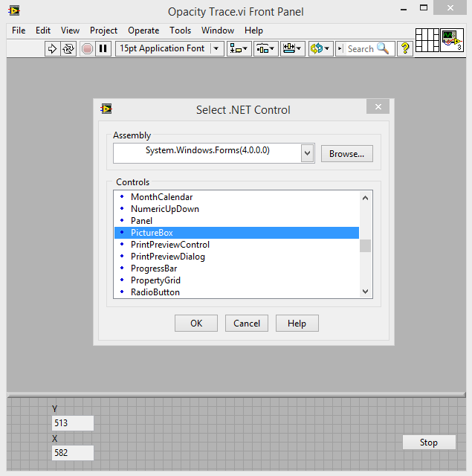Close the Select .NET Control dialog
472x476 pixels.
[378, 106]
